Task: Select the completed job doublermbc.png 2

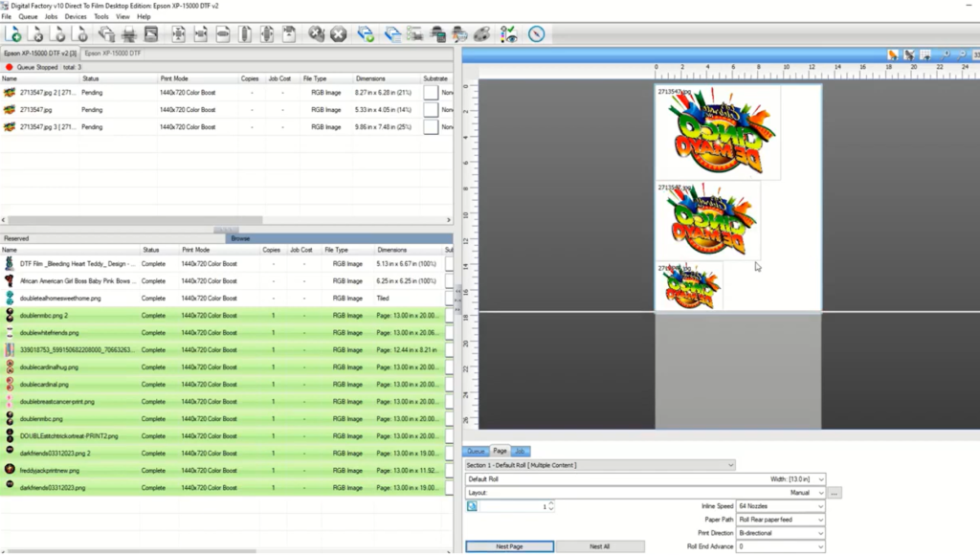Action: click(x=225, y=316)
